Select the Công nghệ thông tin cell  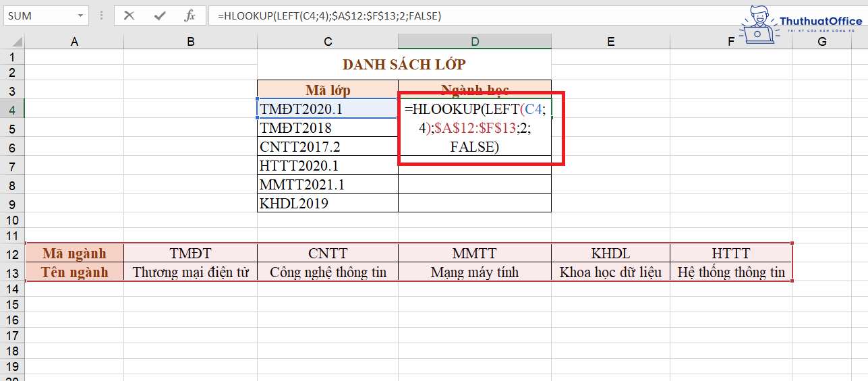tap(328, 272)
